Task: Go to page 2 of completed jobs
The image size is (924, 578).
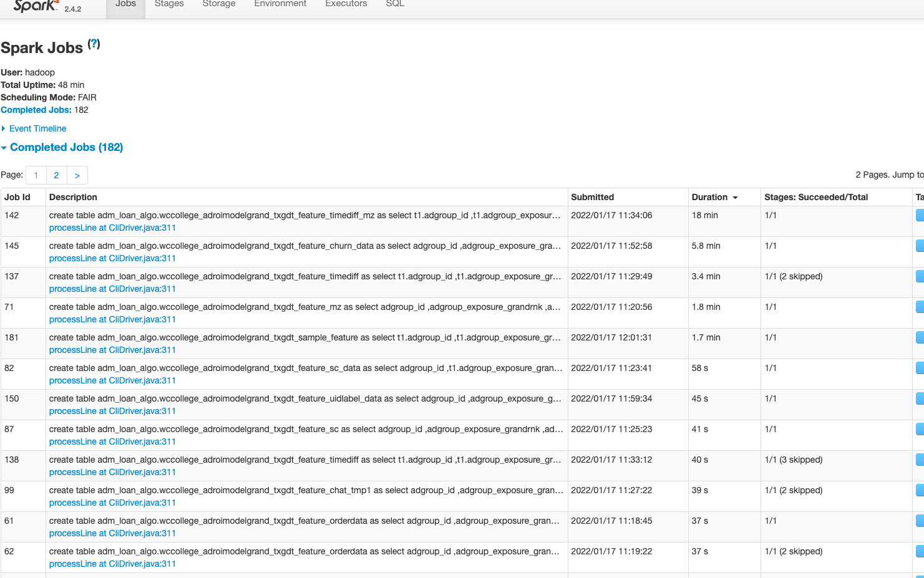Action: point(56,175)
